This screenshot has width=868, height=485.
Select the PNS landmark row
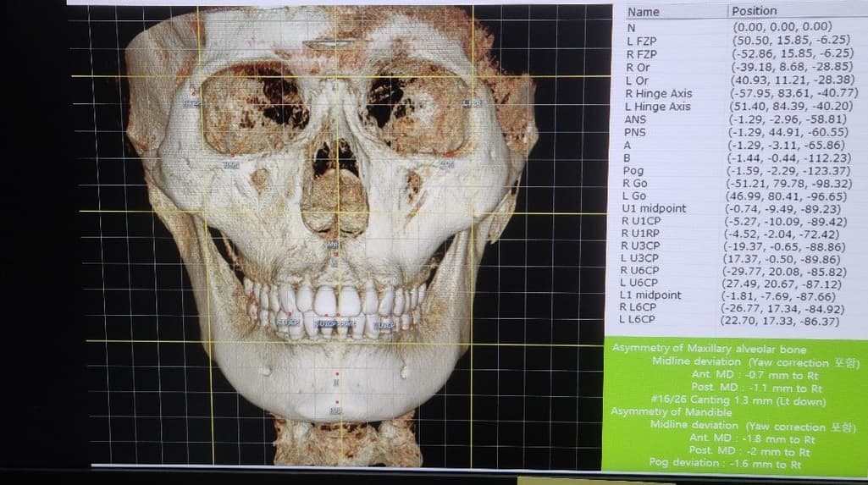(635, 132)
